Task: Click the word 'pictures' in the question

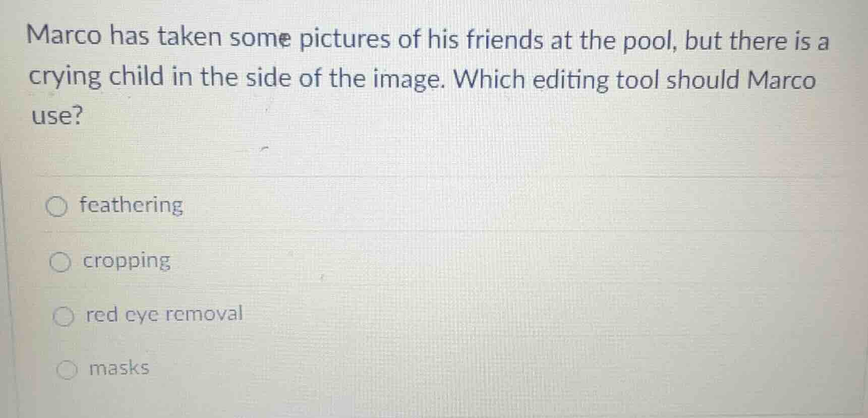Action: [344, 39]
